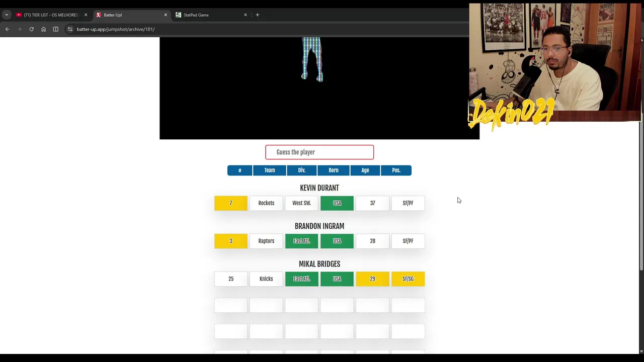
Task: Click the Div. column header
Action: (x=302, y=170)
